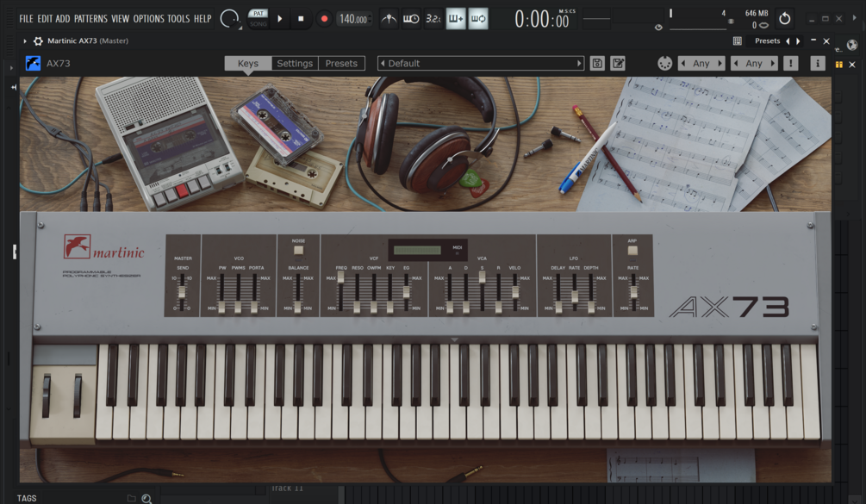This screenshot has width=866, height=504.
Task: Open the VIEW menu
Action: tap(120, 19)
